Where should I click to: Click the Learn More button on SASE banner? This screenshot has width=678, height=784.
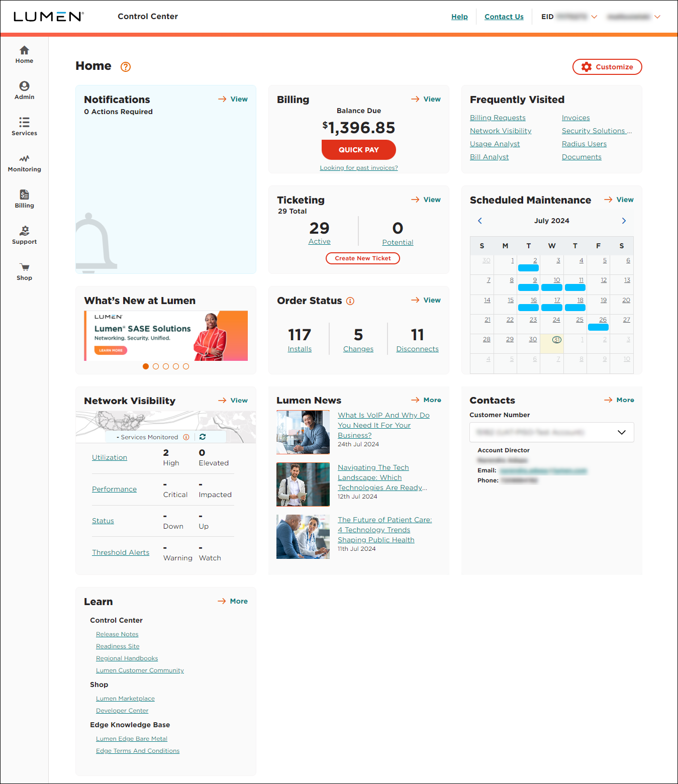click(x=111, y=350)
